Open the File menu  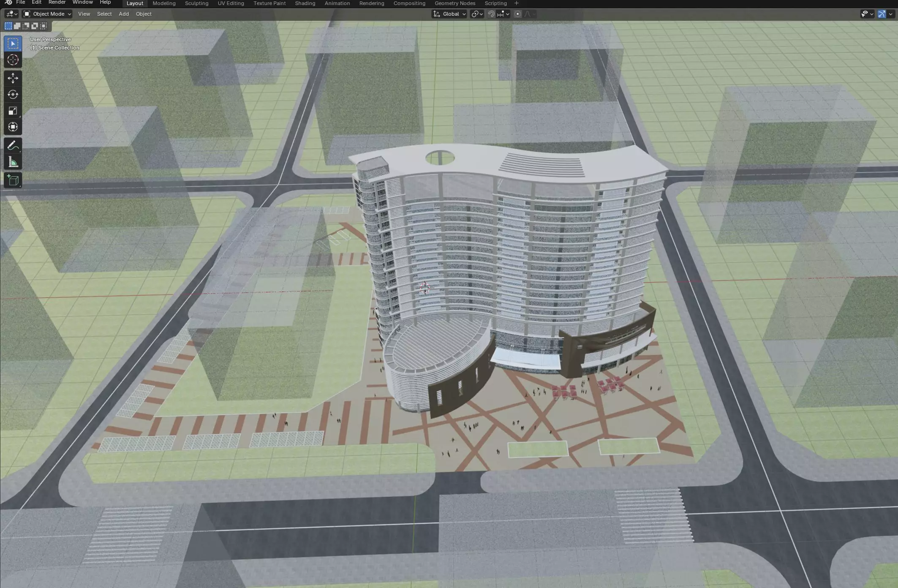coord(20,3)
